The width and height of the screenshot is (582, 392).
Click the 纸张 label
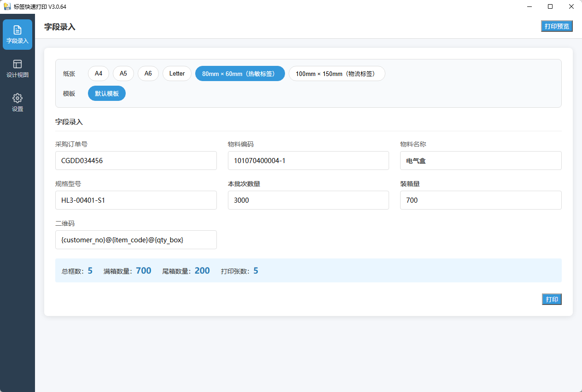(x=69, y=74)
